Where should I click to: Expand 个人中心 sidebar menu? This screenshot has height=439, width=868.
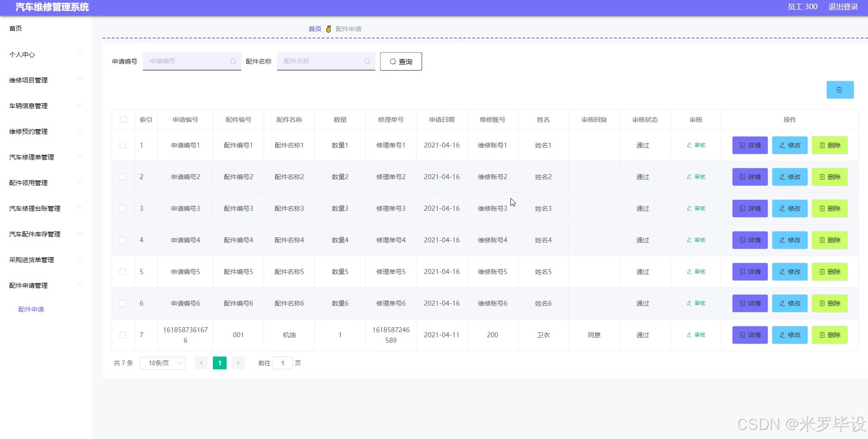(x=46, y=55)
